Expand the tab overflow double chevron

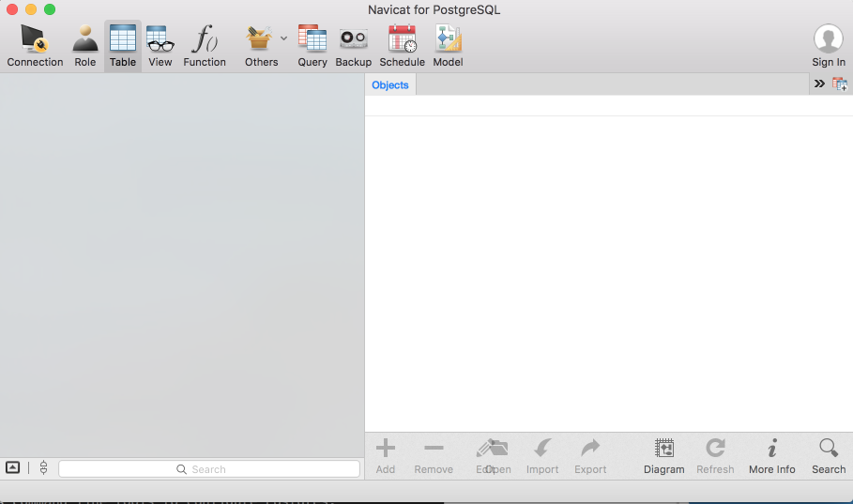click(x=819, y=84)
